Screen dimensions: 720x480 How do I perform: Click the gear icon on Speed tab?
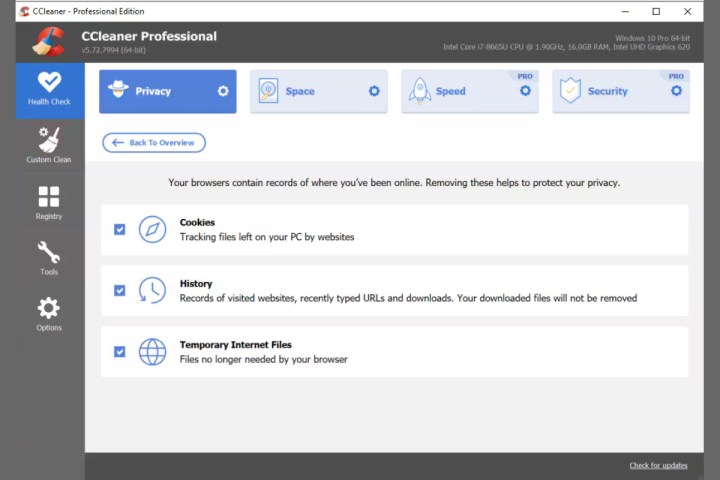525,91
